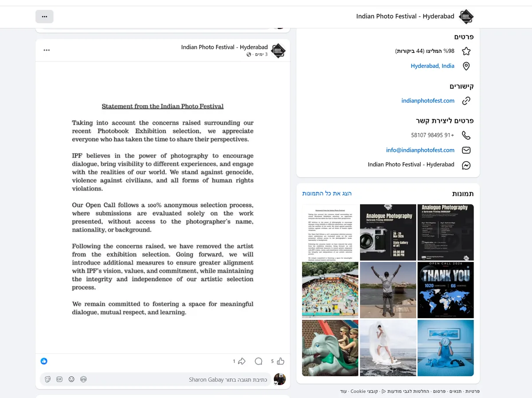Image resolution: width=532 pixels, height=398 pixels.
Task: Switch commenting identity via the avatar arrow
Action: 276,382
